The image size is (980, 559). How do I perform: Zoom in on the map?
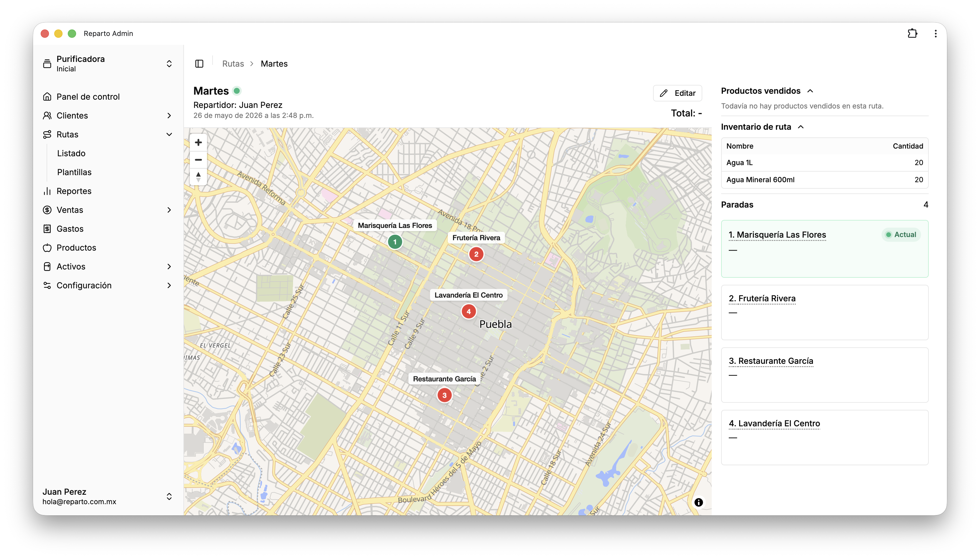point(198,143)
